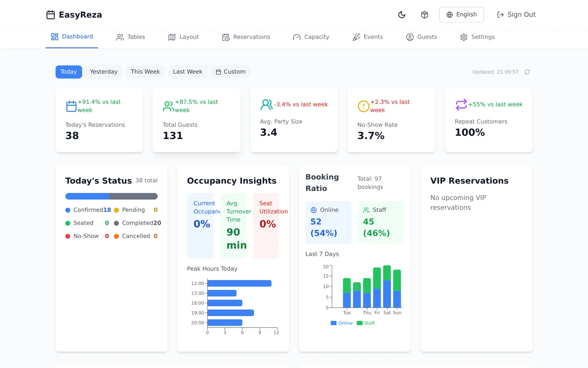Image resolution: width=588 pixels, height=368 pixels.
Task: Click the Guests user circle icon
Action: [410, 37]
